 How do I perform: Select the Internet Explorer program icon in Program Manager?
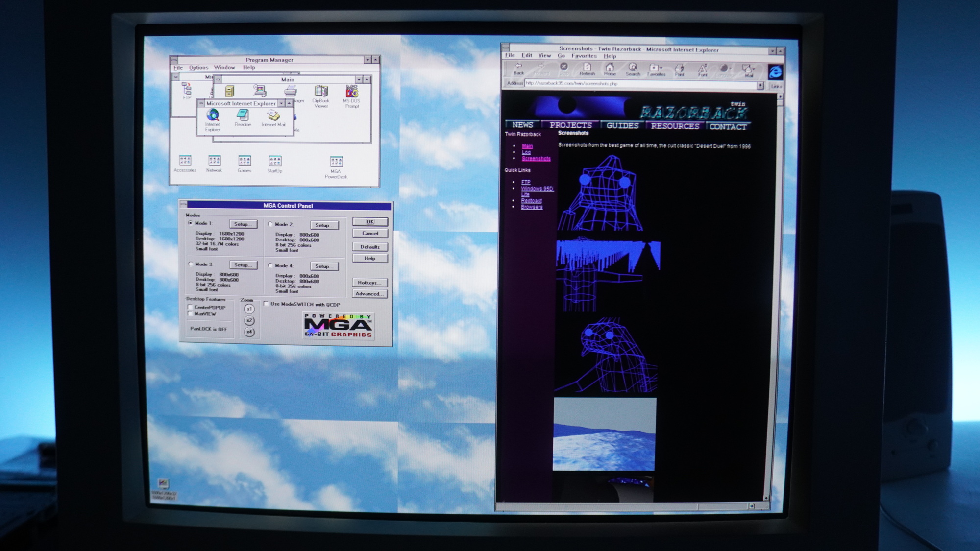click(213, 120)
